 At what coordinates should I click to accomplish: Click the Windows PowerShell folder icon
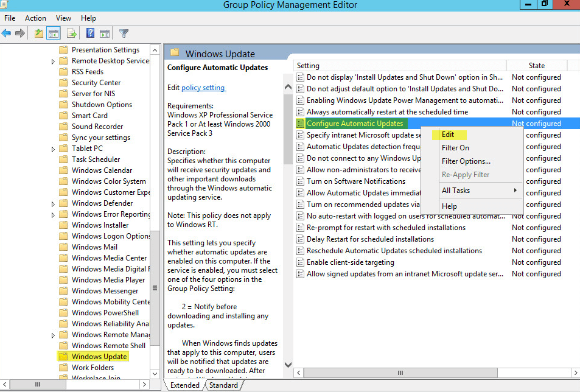[64, 312]
